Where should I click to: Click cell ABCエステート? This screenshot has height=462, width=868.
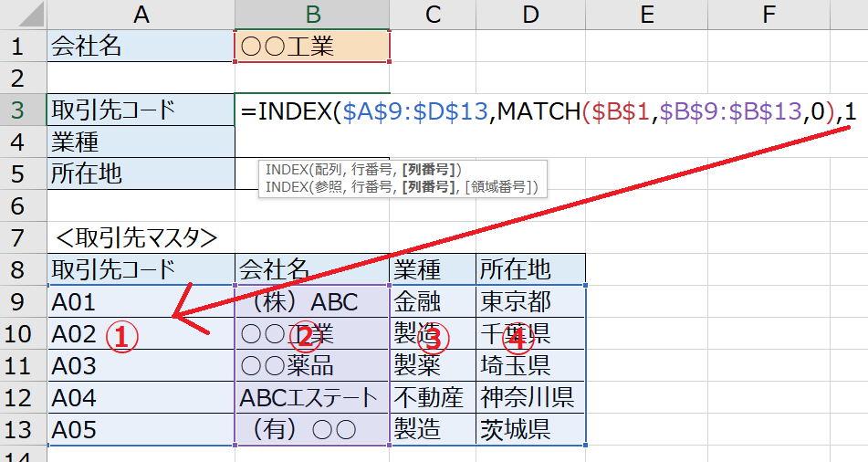coord(312,398)
